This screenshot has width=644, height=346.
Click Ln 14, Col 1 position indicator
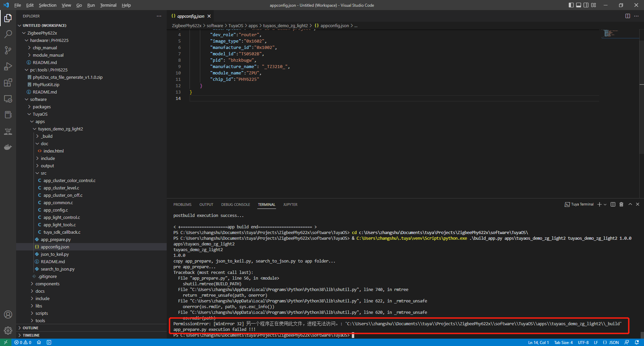coord(538,342)
